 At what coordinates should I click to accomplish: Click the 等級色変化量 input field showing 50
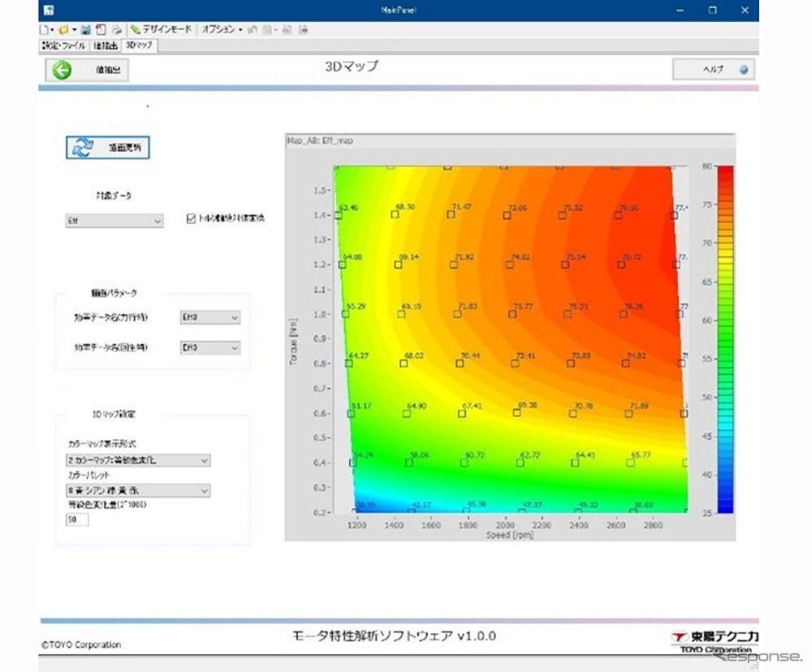tap(77, 519)
